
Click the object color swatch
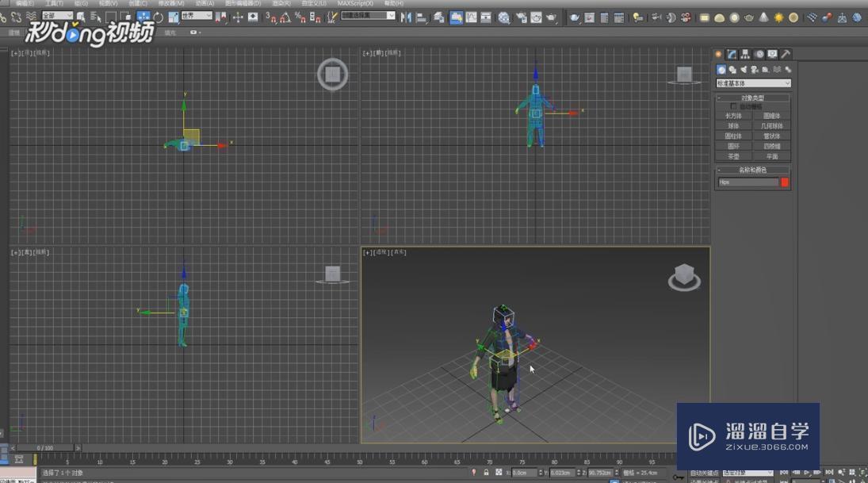(x=784, y=182)
